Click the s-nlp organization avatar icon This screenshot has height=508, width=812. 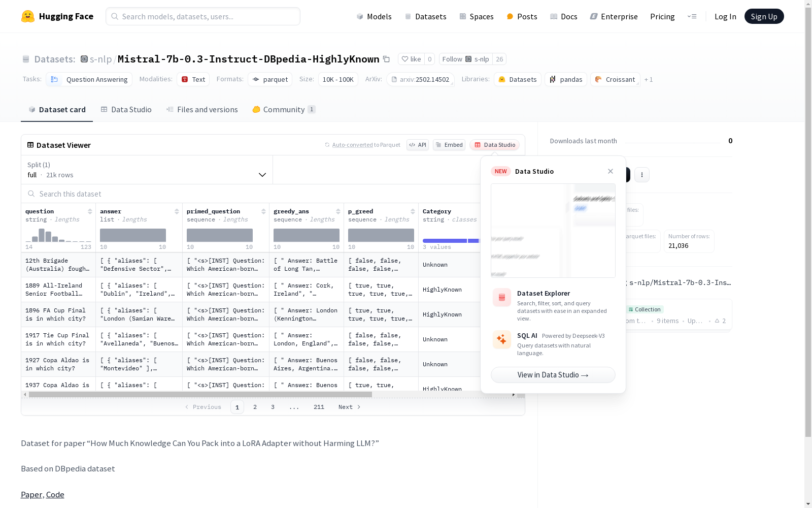click(x=84, y=59)
